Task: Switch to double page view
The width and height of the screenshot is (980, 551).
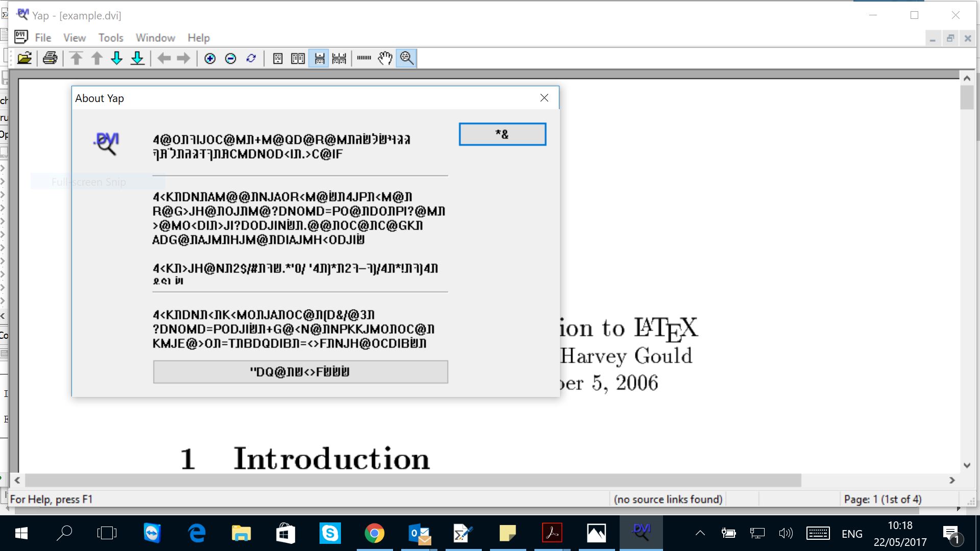Action: (x=298, y=58)
